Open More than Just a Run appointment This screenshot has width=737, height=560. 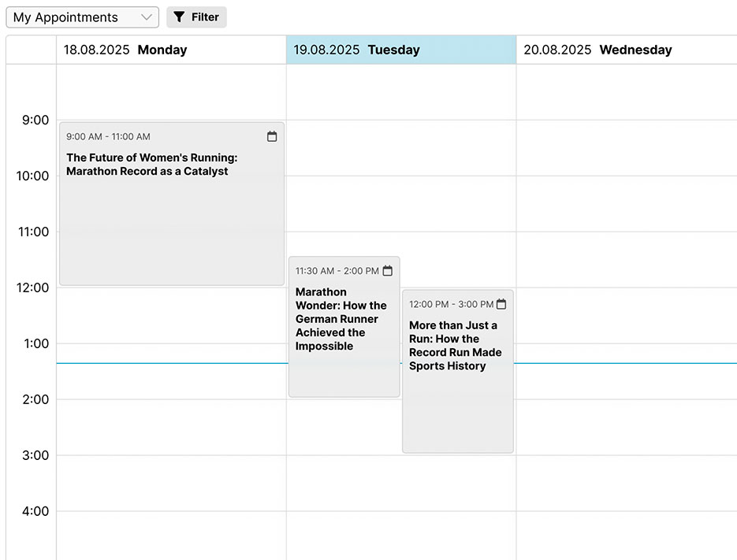coord(455,345)
